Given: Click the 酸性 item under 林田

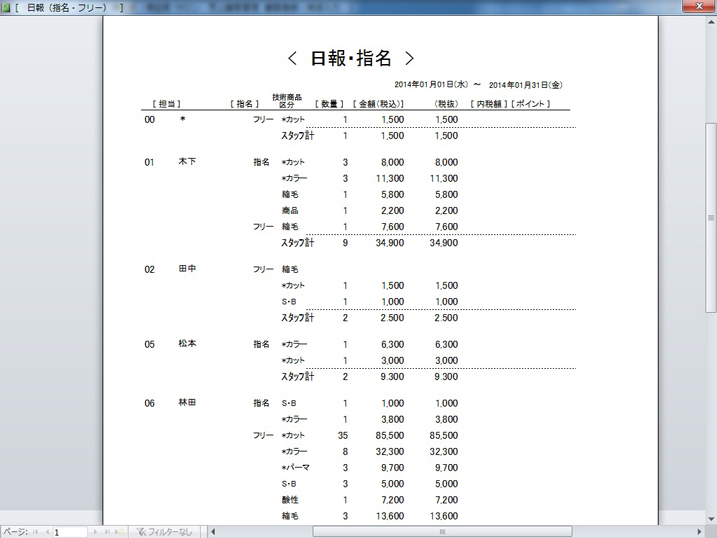Looking at the screenshot, I should click(x=290, y=500).
